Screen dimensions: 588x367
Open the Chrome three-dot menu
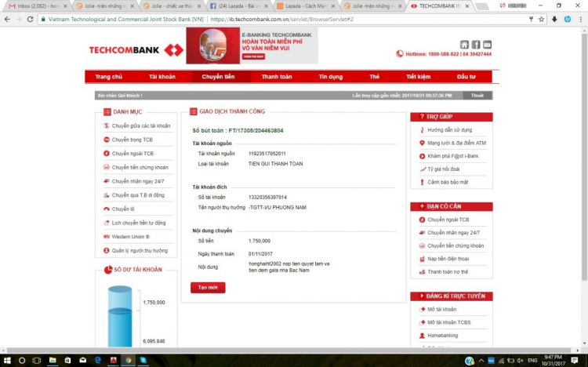point(580,19)
